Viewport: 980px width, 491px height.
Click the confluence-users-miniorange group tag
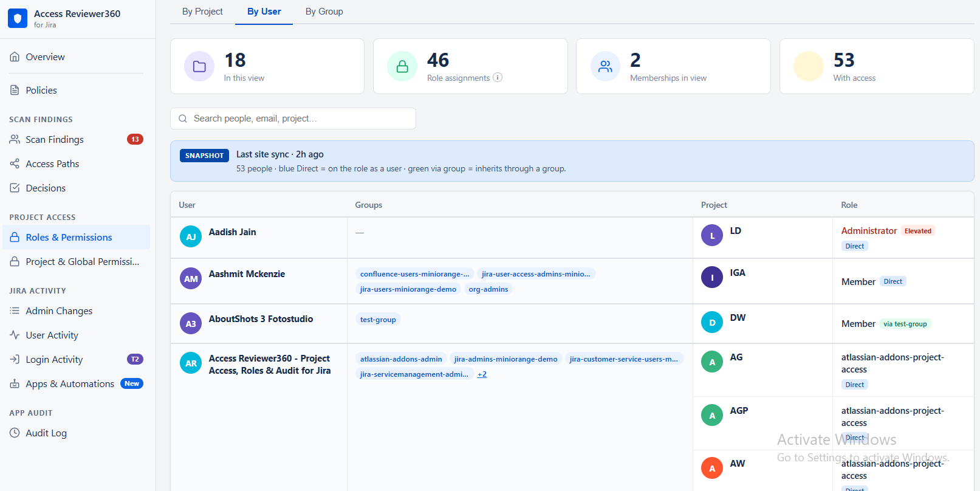click(x=414, y=274)
